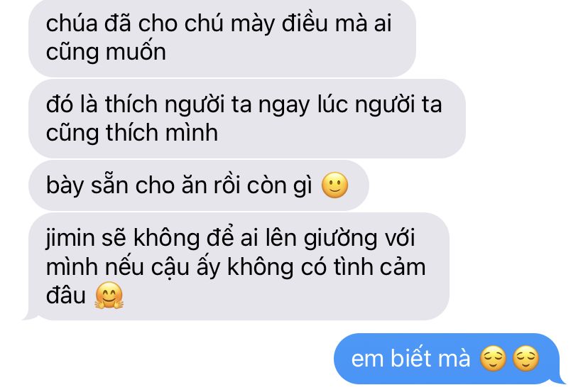Click the slightly smiling face emoji
The height and width of the screenshot is (390, 588).
335,185
